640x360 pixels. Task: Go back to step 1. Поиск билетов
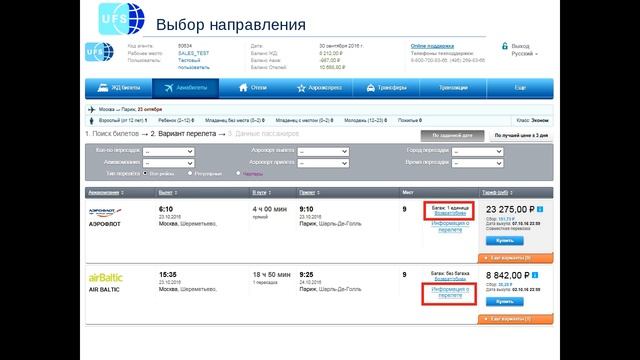112,134
